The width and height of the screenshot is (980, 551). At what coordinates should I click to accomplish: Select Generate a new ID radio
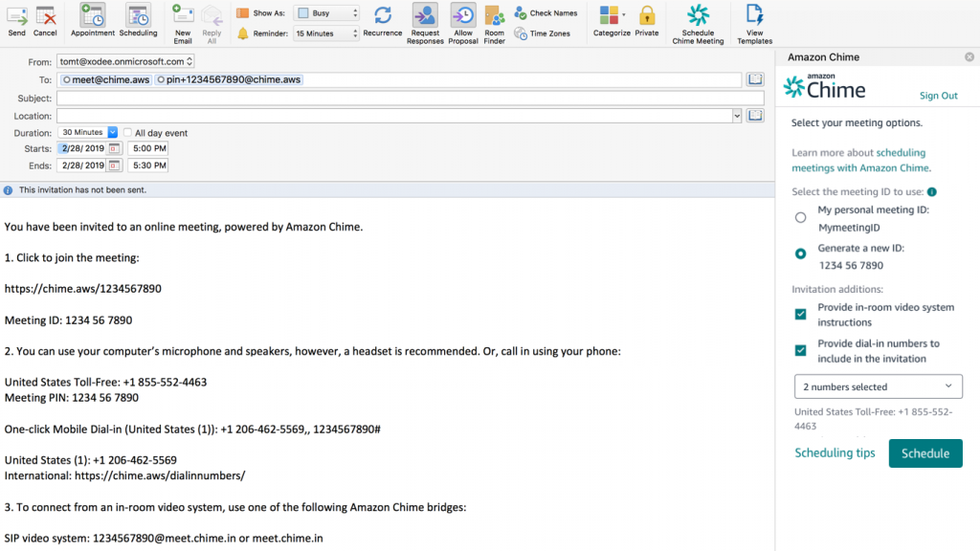801,253
